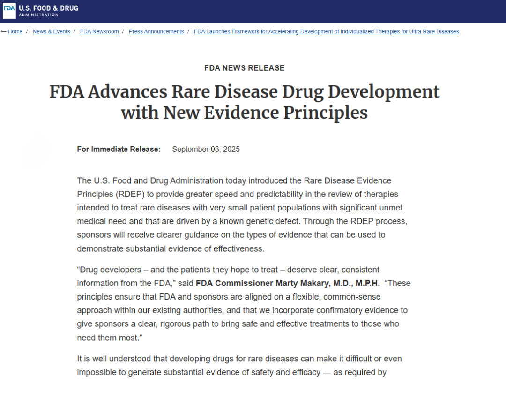Open Press Announcements breadcrumb link

point(156,31)
